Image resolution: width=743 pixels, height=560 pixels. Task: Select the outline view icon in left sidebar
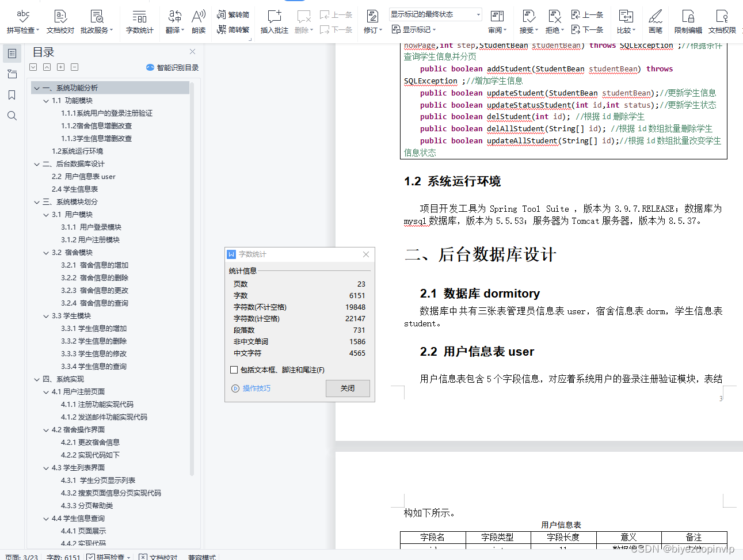click(12, 54)
